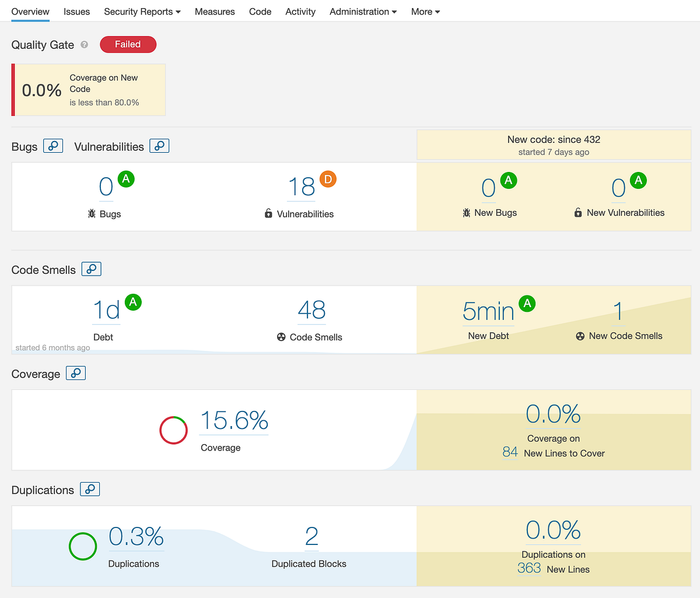Open Coverage details via its link icon

click(x=75, y=373)
